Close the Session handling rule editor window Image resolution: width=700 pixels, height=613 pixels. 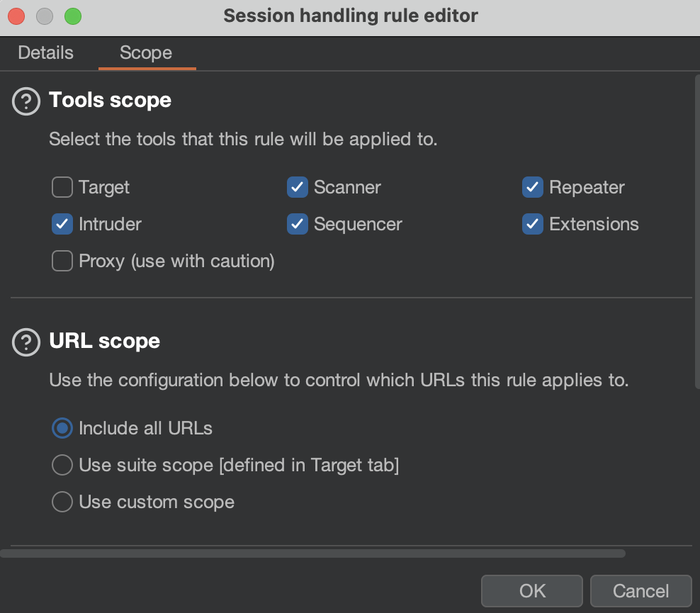click(x=17, y=16)
